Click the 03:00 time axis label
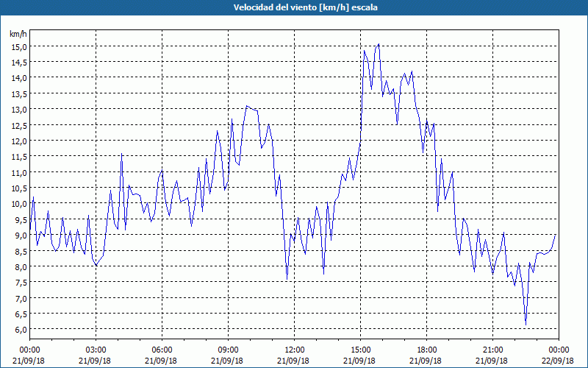 (96, 350)
